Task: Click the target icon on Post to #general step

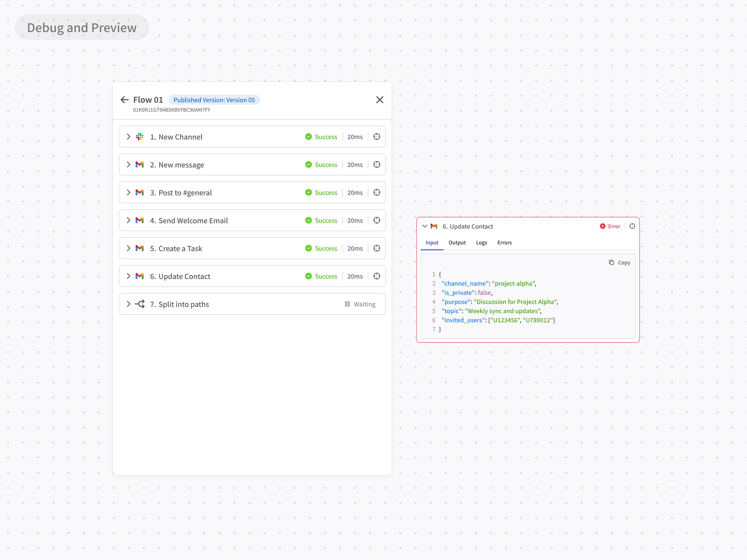Action: point(376,192)
